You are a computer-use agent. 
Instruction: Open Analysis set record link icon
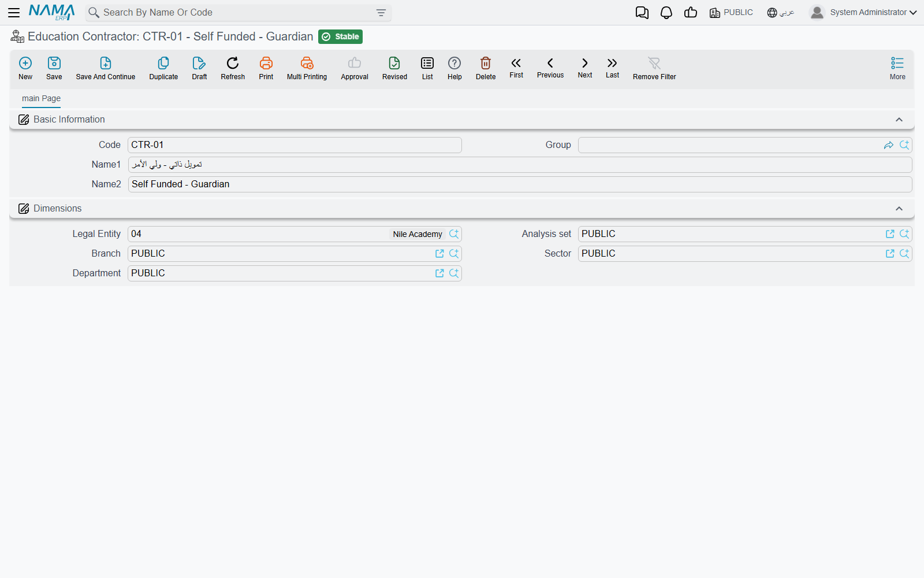(x=890, y=234)
